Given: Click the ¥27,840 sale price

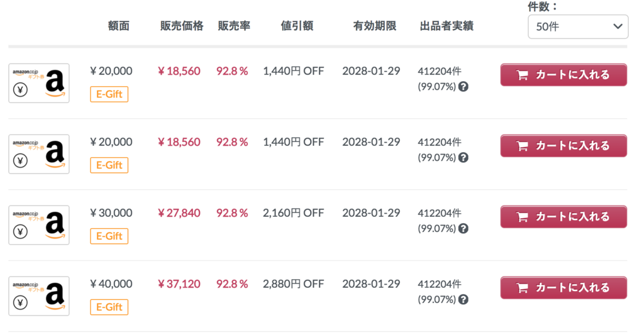Looking at the screenshot, I should 179,213.
